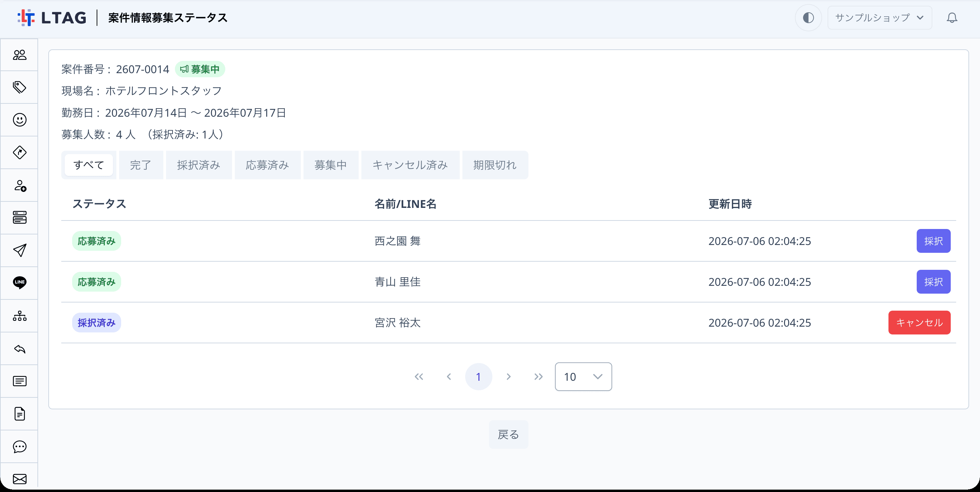Toggle the dark/light theme button
The height and width of the screenshot is (492, 980).
point(808,17)
